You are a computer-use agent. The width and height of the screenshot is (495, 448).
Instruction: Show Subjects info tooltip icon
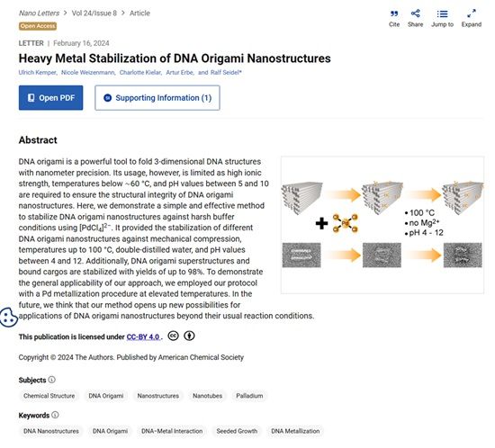(x=52, y=380)
